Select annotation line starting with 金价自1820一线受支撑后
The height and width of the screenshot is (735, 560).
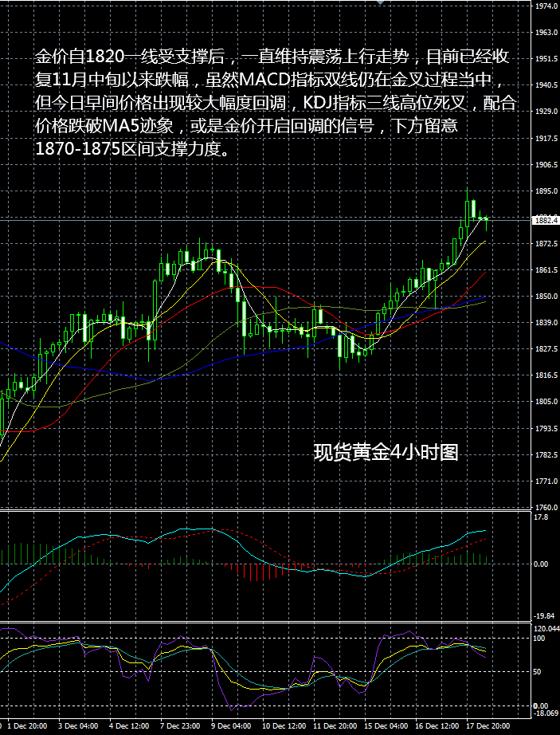click(272, 57)
